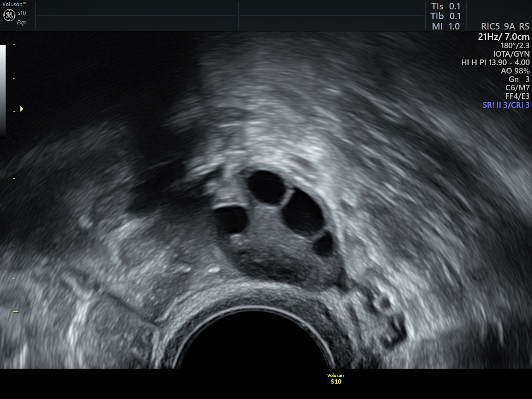This screenshot has height=399, width=532.
Task: Select the IOTA/GYN preset label
Action: pyautogui.click(x=514, y=54)
